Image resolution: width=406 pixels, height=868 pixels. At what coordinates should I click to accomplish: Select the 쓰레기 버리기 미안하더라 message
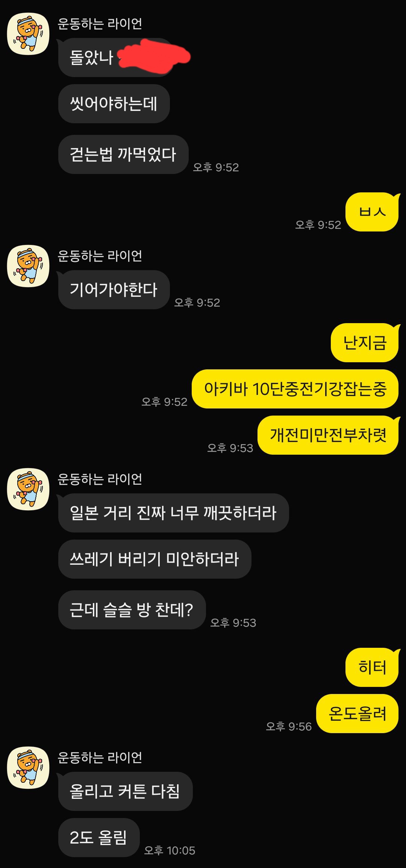[155, 559]
